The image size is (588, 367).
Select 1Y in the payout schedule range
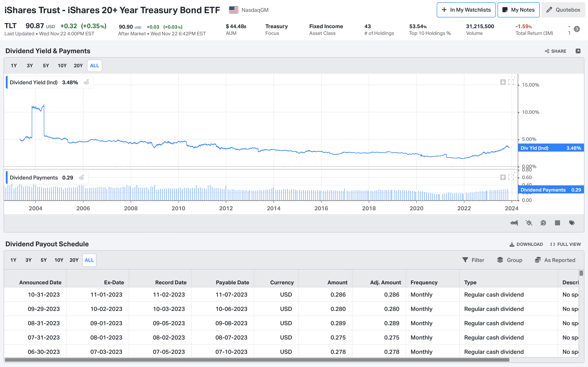coord(13,260)
